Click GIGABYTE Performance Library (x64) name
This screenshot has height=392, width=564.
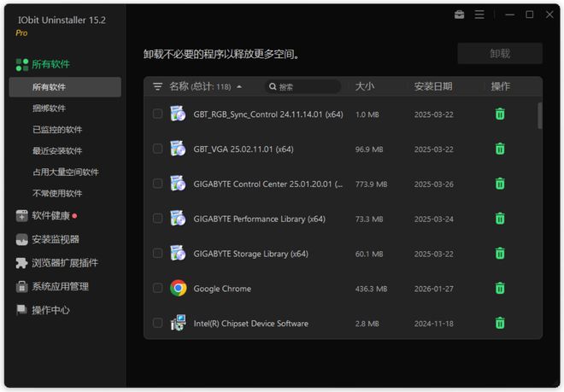259,219
